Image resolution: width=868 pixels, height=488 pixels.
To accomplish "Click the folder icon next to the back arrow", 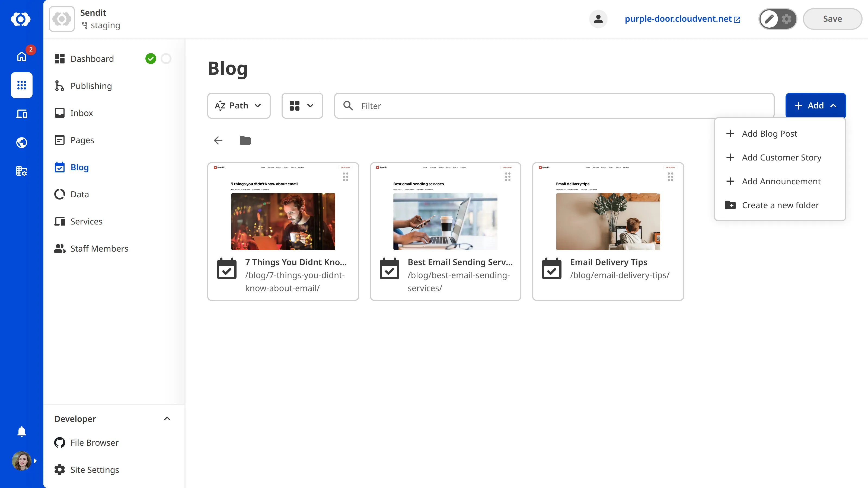I will click(245, 140).
